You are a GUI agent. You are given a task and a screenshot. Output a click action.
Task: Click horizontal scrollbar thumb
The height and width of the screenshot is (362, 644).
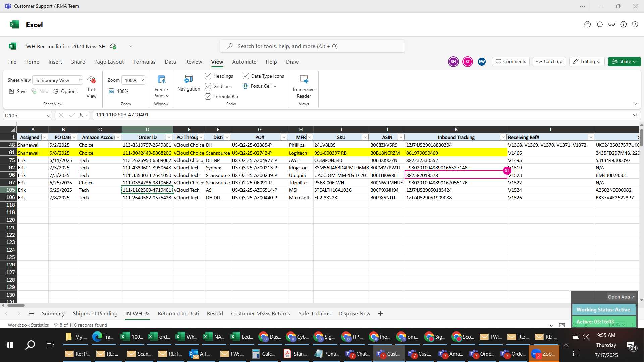tap(16, 305)
